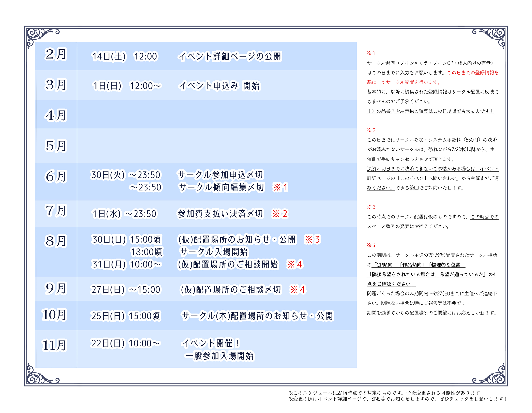Click red ※2 marker in July row
Image resolution: width=532 pixels, height=413 pixels.
[280, 214]
